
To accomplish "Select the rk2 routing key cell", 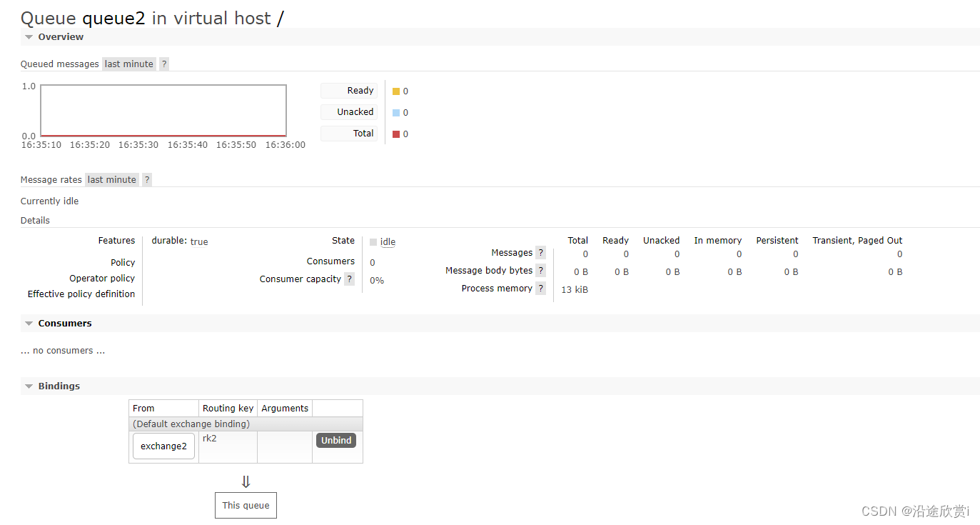I will pyautogui.click(x=228, y=447).
